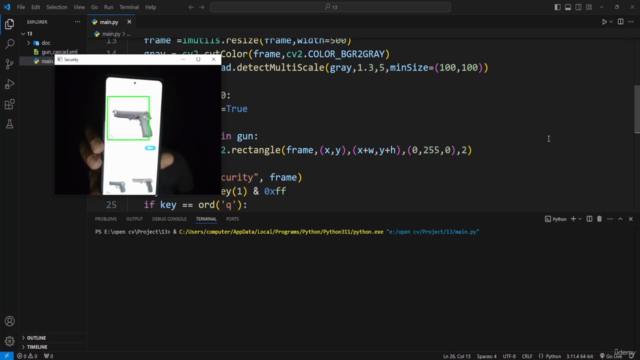Switch to the Debug Console tab
This screenshot has height=360, width=640.
tap(169, 219)
